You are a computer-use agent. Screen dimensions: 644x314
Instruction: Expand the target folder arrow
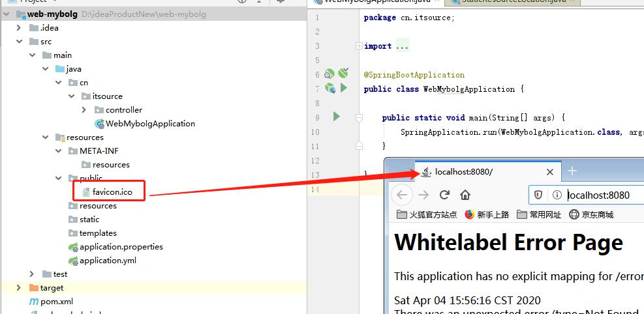click(18, 288)
